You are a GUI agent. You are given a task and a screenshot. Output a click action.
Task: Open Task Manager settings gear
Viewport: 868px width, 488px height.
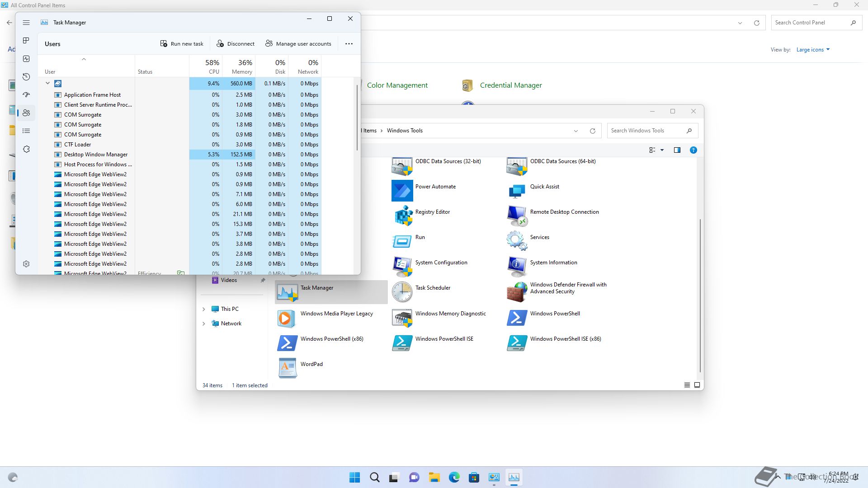(x=26, y=264)
